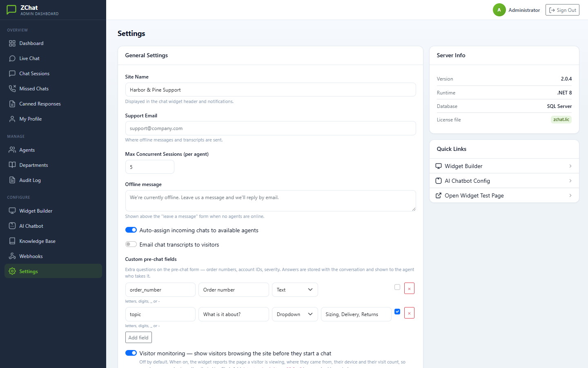Open the Dashboard grid icon
Image resolution: width=588 pixels, height=368 pixels.
(12, 43)
